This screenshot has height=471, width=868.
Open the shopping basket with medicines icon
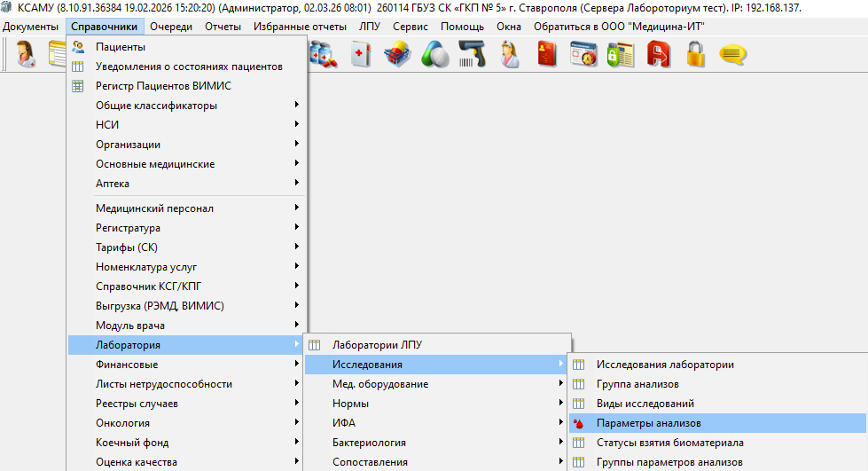coord(396,55)
